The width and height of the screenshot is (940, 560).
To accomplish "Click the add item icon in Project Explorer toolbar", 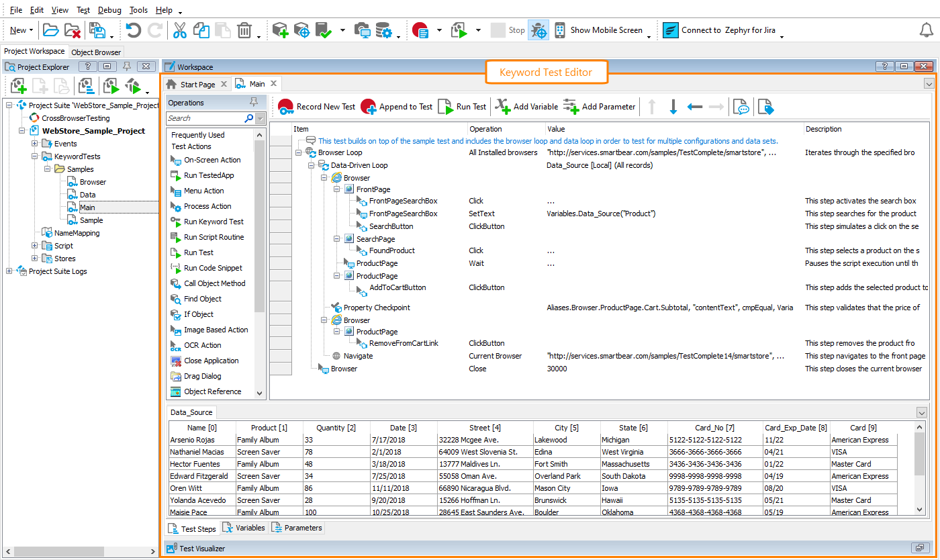I will click(19, 86).
